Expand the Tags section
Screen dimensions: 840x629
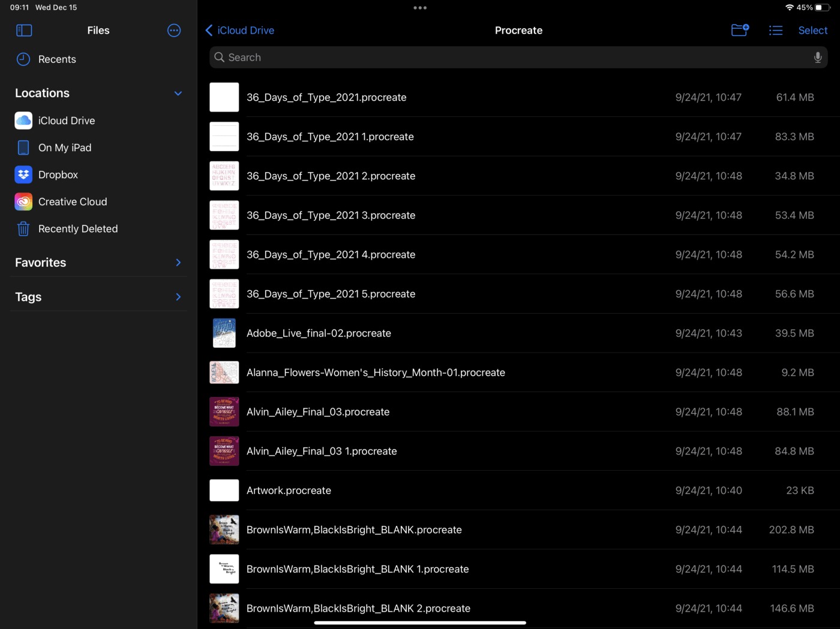[178, 297]
